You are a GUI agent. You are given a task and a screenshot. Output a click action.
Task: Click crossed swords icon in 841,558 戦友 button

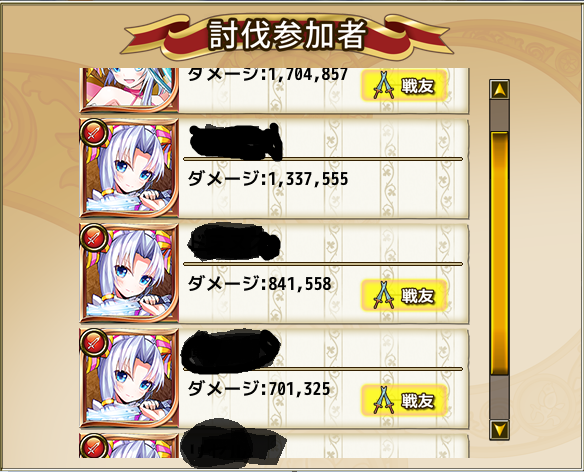(x=384, y=295)
